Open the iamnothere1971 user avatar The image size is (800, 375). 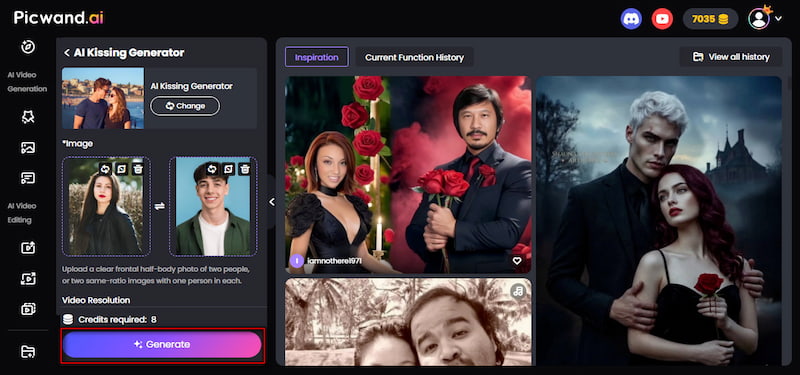(x=296, y=261)
